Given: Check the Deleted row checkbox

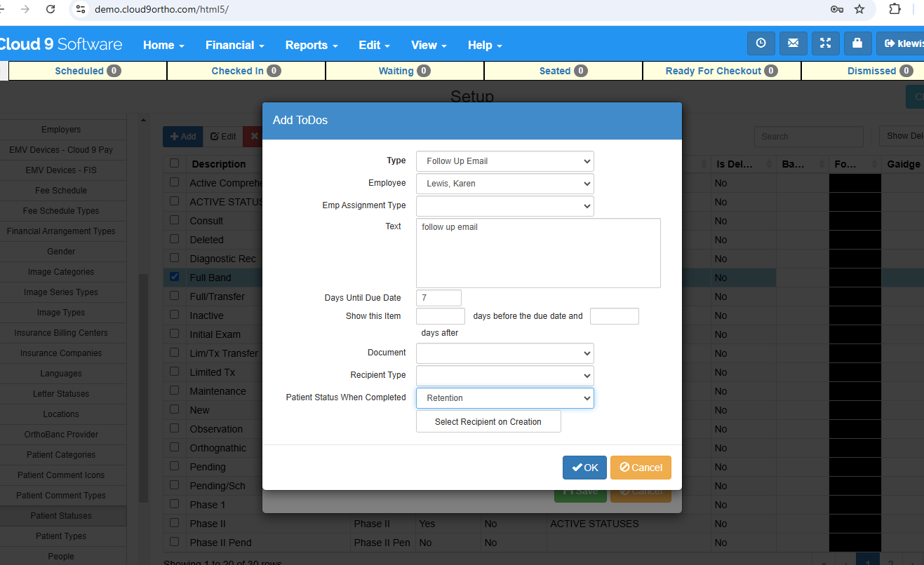Looking at the screenshot, I should pos(175,239).
